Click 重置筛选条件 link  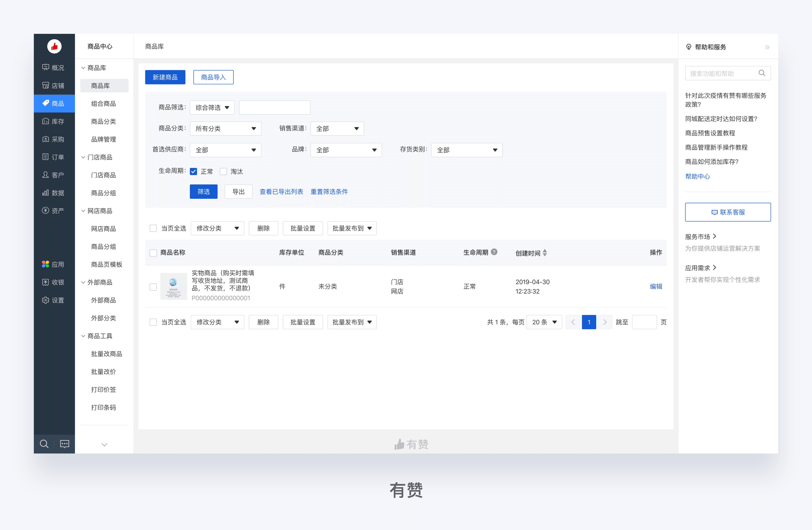coord(329,191)
